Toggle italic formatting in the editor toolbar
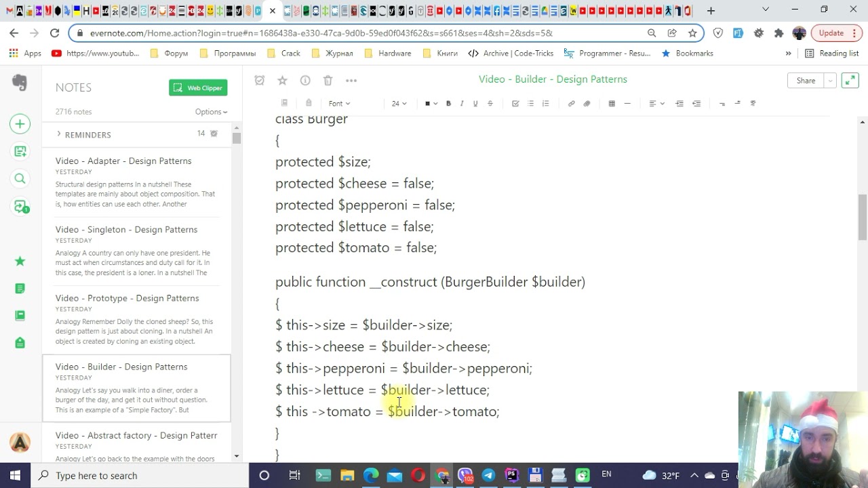Screen dimensions: 868x488 (x=462, y=104)
